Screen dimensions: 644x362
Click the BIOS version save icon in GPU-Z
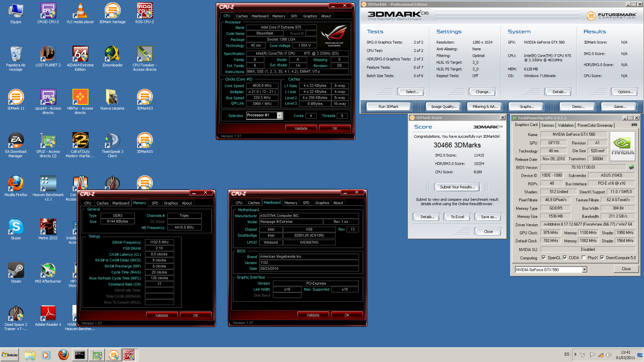632,167
